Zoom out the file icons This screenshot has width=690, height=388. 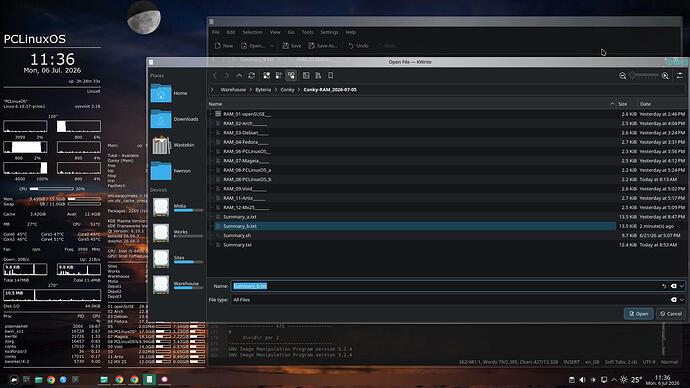coord(623,76)
